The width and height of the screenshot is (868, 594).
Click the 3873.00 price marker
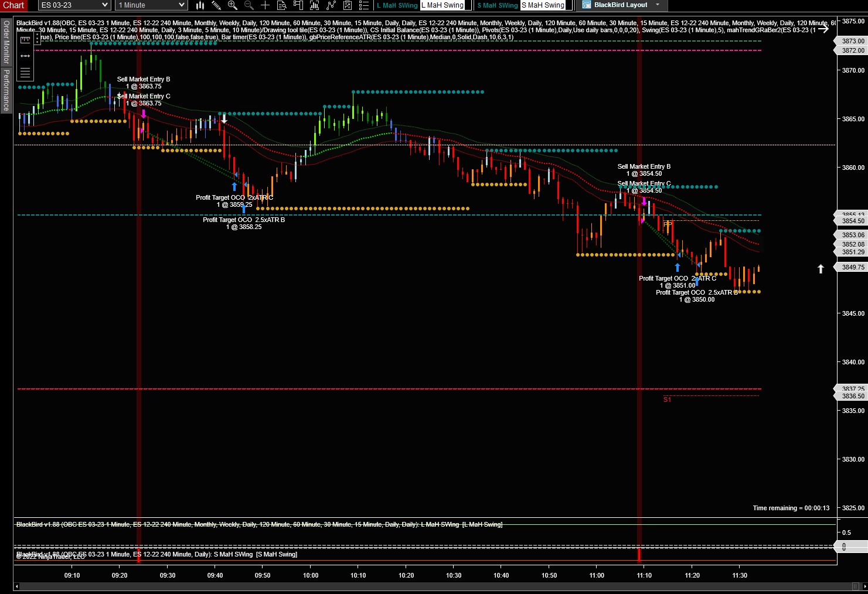[850, 41]
